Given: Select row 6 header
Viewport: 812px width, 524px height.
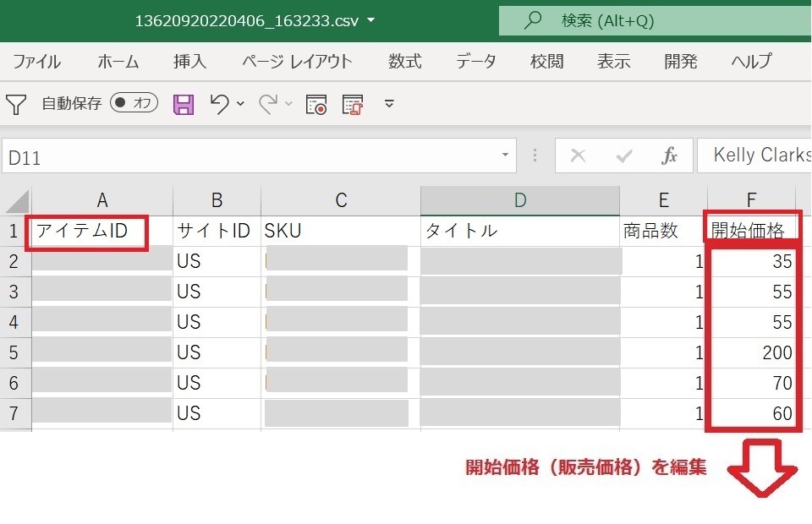Looking at the screenshot, I should (15, 384).
